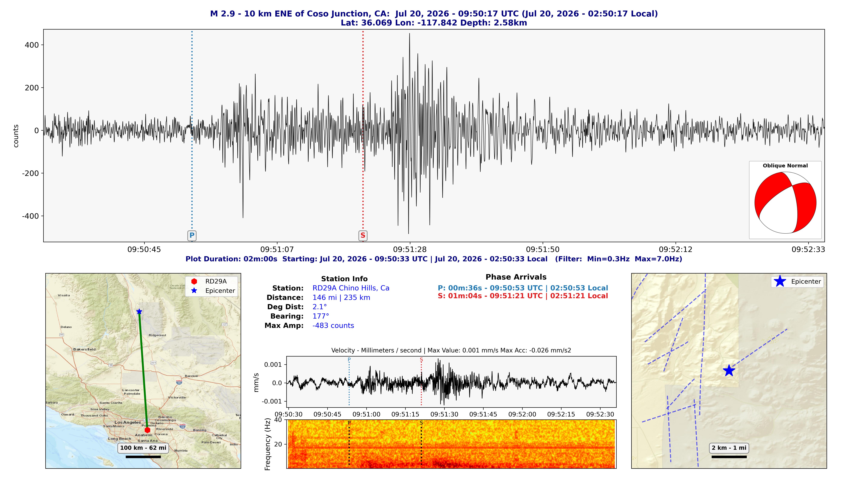868x488 pixels.
Task: Click the '09:51:07' time tick label
Action: [277, 250]
